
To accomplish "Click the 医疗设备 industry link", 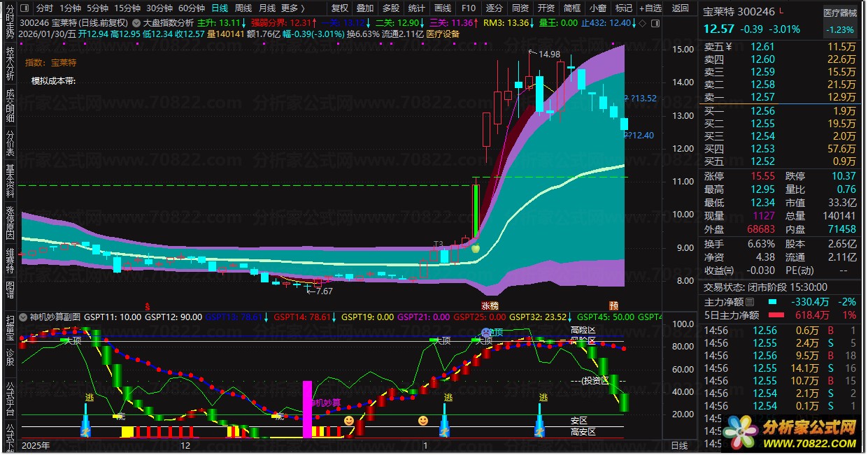I will [x=443, y=33].
